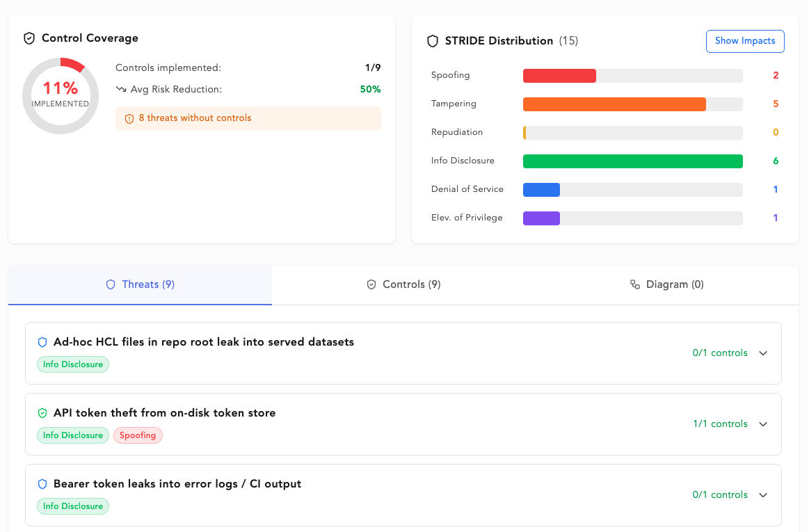This screenshot has height=532, width=809.
Task: Click the green Info Disclosure distribution bar
Action: click(x=632, y=161)
